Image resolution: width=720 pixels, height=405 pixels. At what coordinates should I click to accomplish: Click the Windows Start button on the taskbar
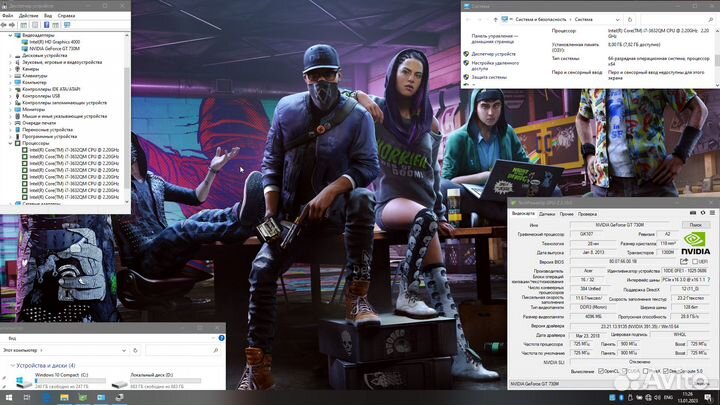click(x=9, y=397)
